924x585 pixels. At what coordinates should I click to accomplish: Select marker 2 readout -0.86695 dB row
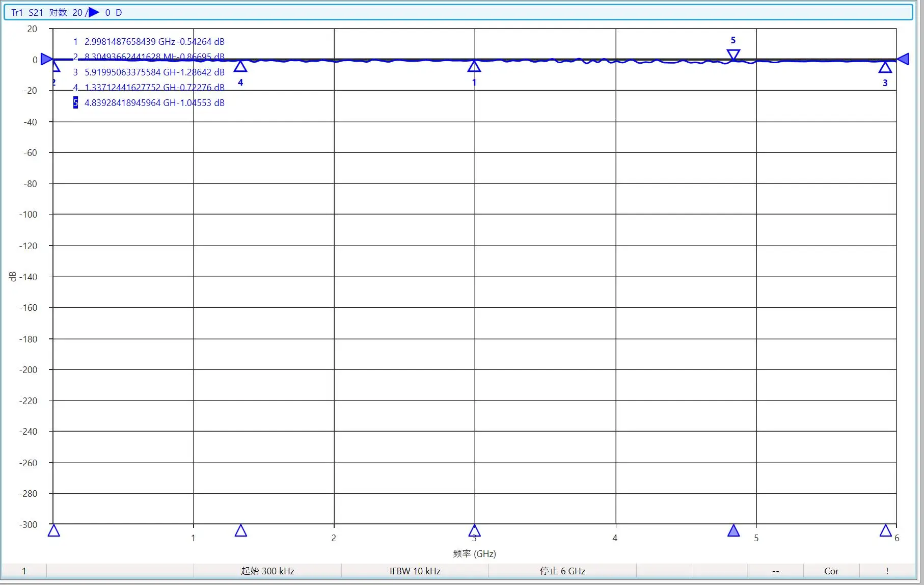tap(149, 57)
